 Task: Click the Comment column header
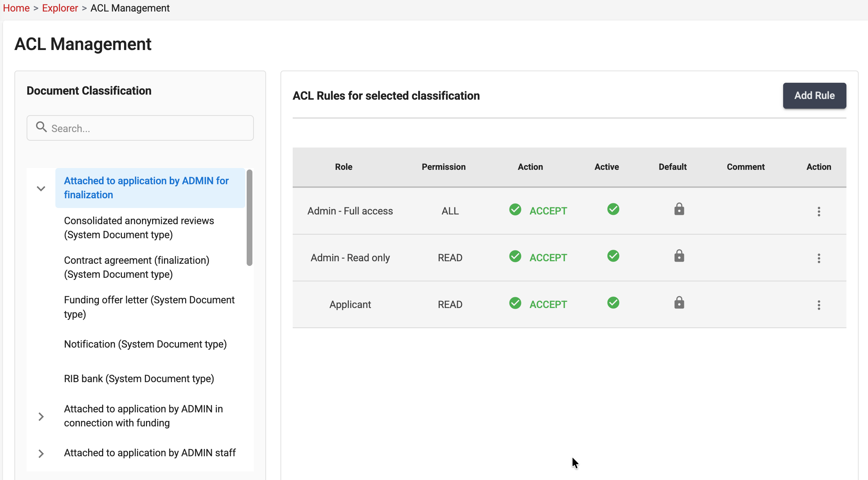(x=746, y=167)
